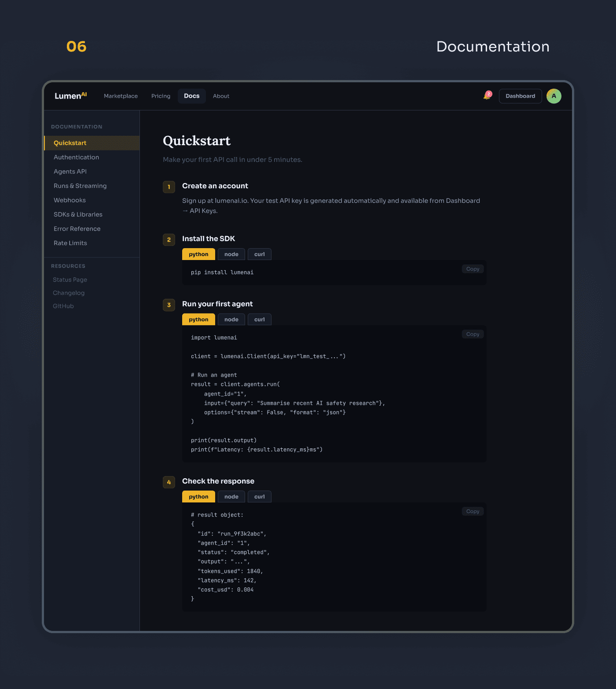Open the Docs navigation tab
The width and height of the screenshot is (616, 689).
coord(191,96)
